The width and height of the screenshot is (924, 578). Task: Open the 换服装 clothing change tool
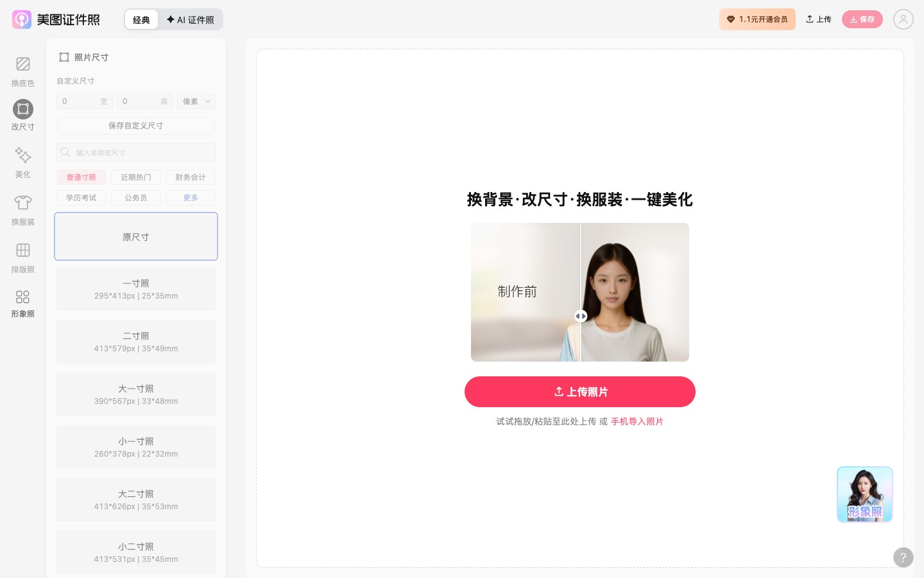tap(23, 210)
